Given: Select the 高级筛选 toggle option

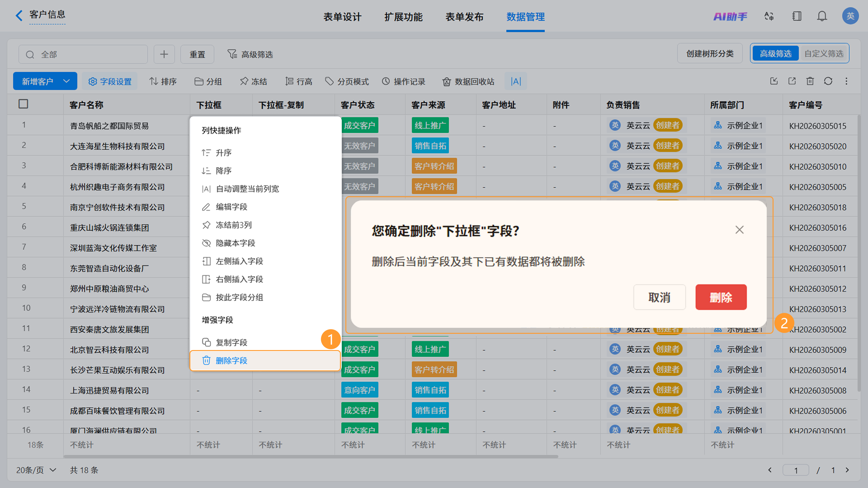Looking at the screenshot, I should (775, 54).
